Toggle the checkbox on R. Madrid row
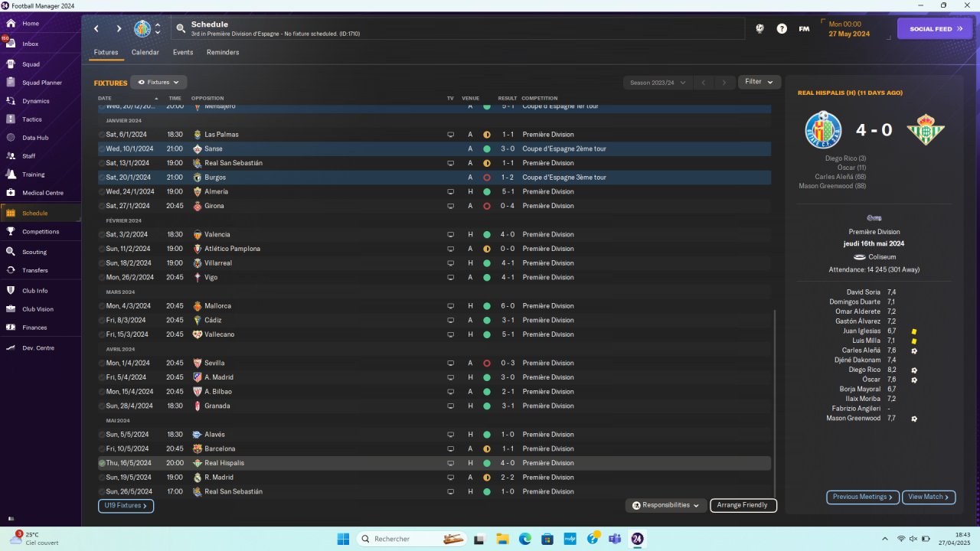 coord(102,478)
